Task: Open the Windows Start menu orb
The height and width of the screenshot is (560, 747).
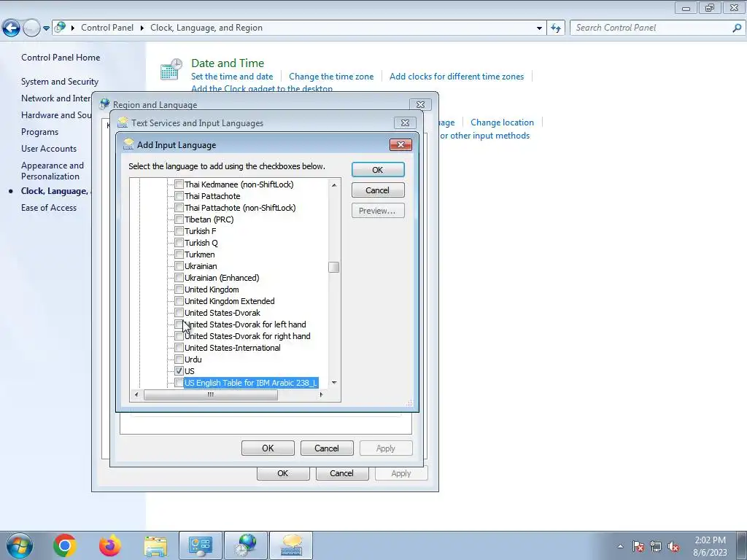Action: click(19, 545)
